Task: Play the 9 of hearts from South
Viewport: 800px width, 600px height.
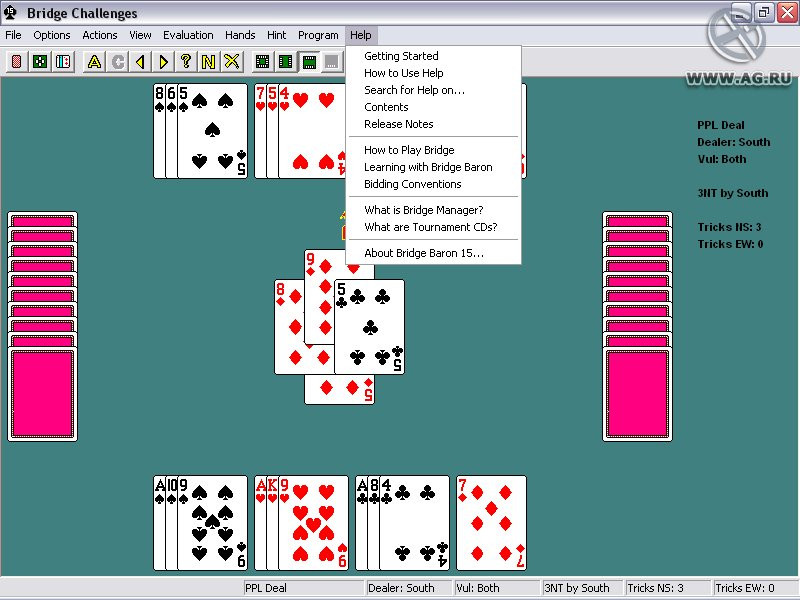Action: 313,523
